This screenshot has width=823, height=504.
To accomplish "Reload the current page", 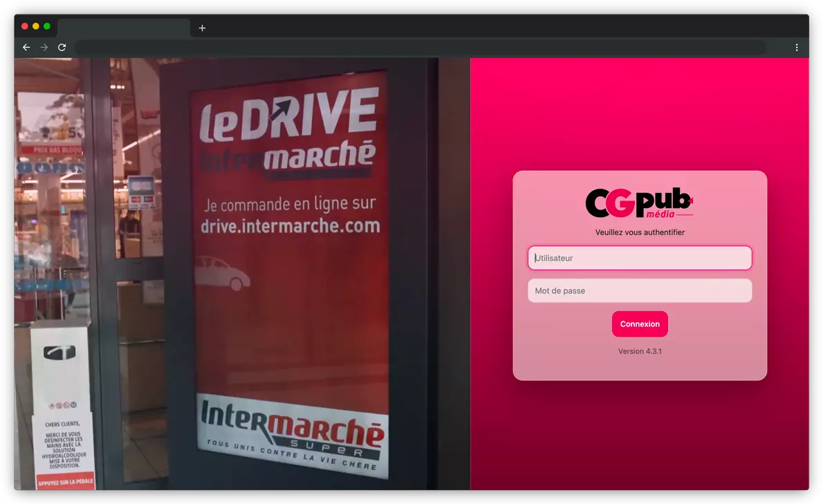I will click(62, 47).
